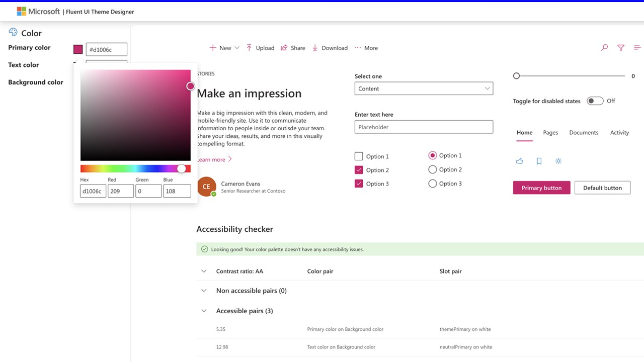Click the Primary color hex field
This screenshot has height=362, width=644.
coord(107,49)
